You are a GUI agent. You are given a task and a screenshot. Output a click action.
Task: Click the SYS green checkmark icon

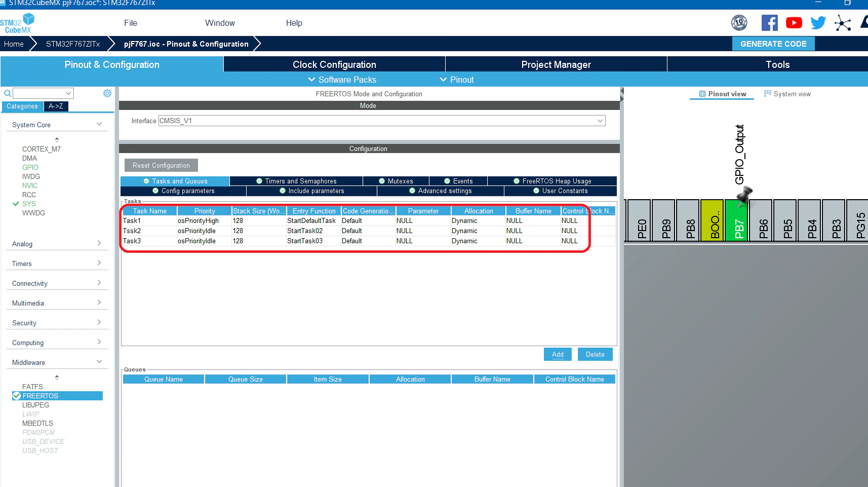(16, 204)
